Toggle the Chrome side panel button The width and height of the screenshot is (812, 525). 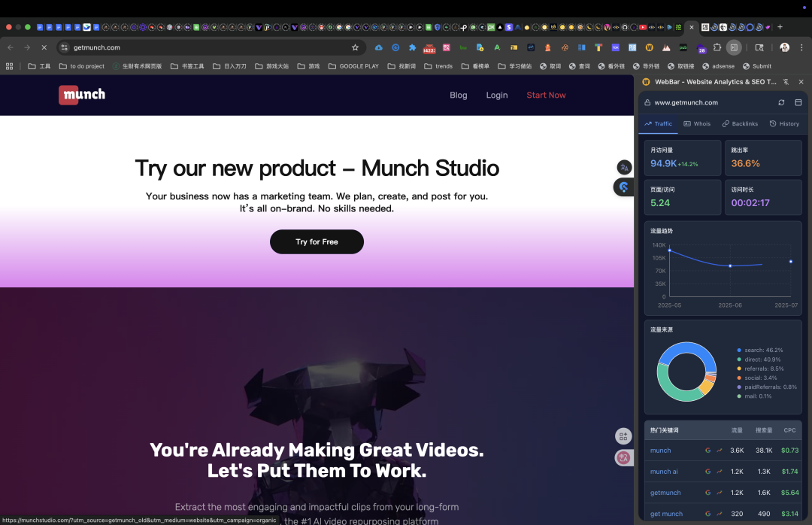[x=734, y=47]
